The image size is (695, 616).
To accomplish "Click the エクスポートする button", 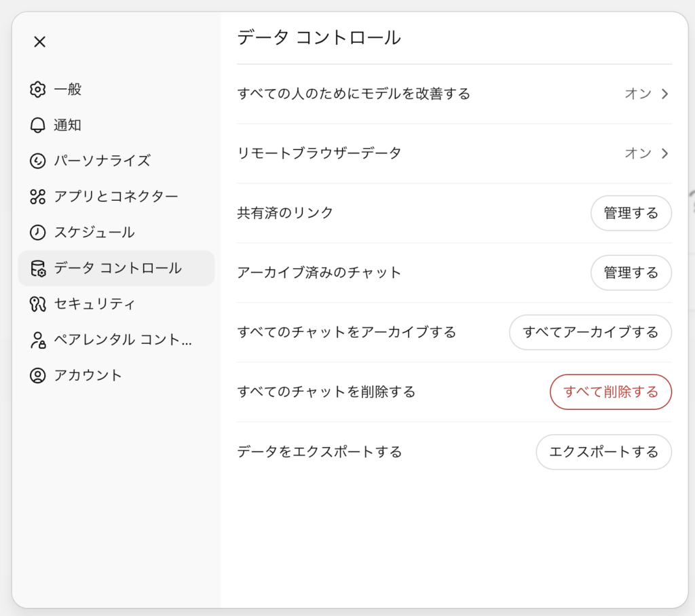I will [603, 452].
